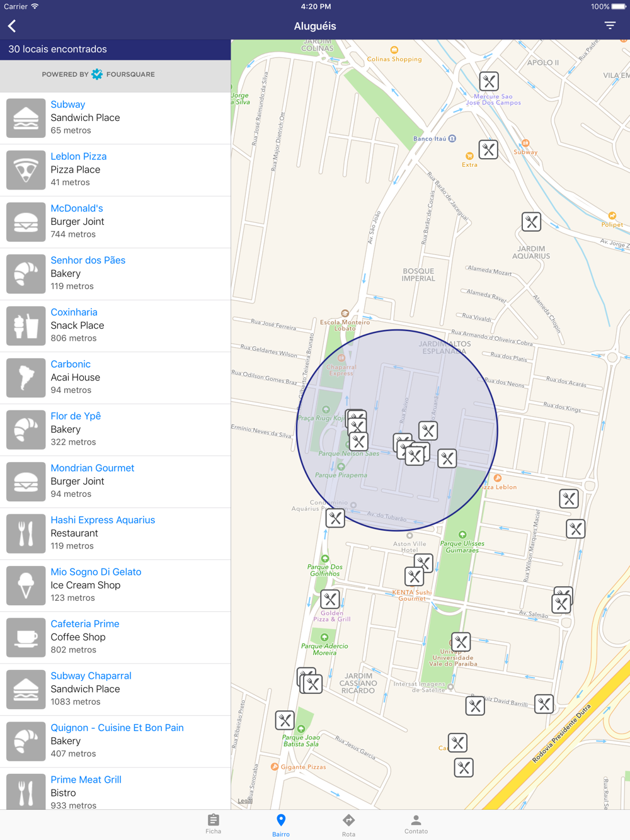Select the restaurant pin at Universidade Vale do Paraiba
Viewport: 630px width, 840px height.
click(x=461, y=642)
